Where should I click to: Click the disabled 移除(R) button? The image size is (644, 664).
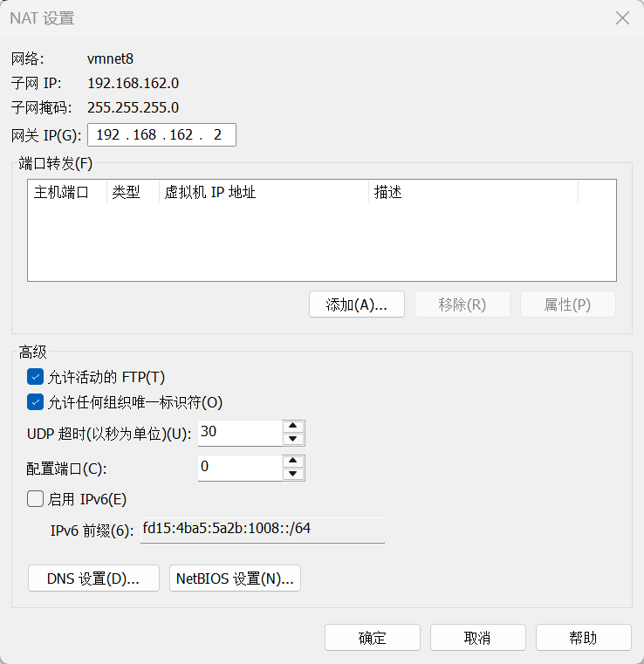coord(462,304)
